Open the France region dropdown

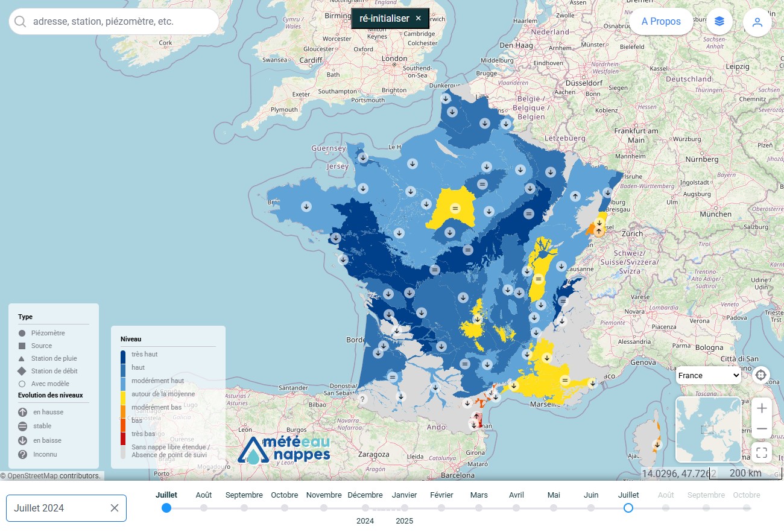(708, 375)
